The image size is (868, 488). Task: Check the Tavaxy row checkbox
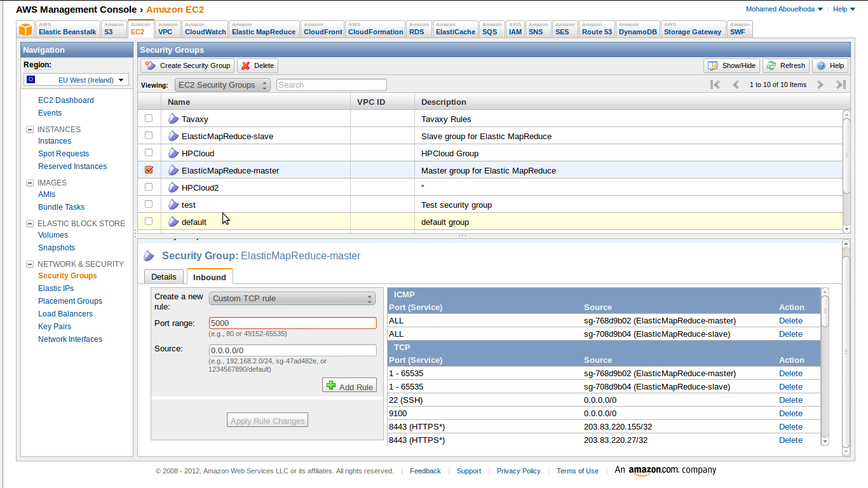pyautogui.click(x=149, y=118)
